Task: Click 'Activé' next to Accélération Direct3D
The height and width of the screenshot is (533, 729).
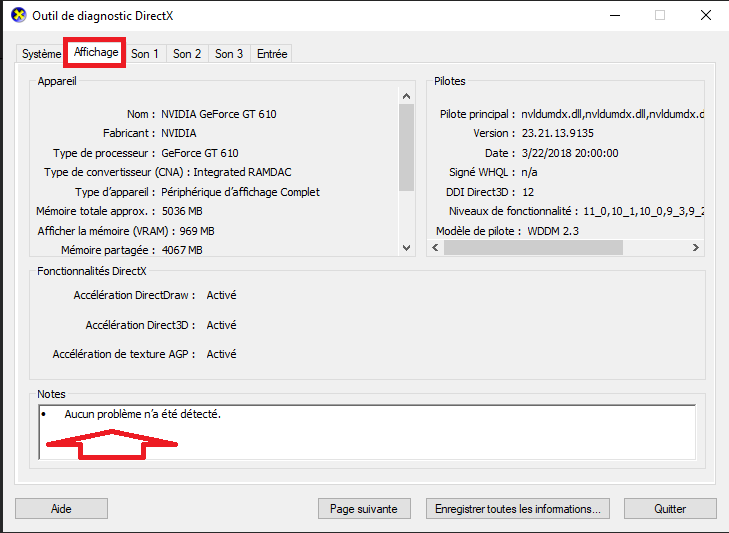Action: pyautogui.click(x=221, y=325)
